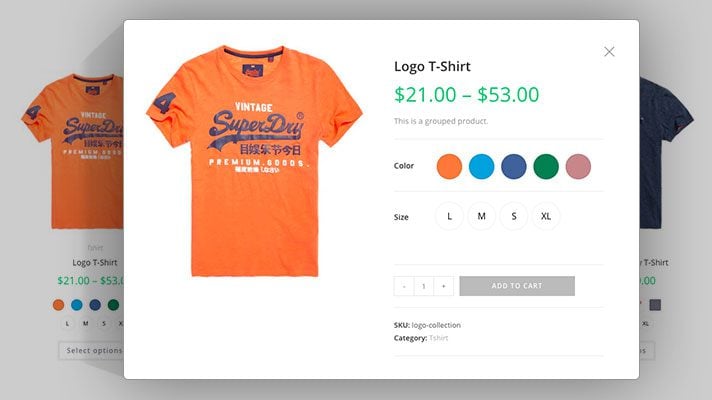
Task: Click the dark square swatch in background
Action: click(655, 304)
